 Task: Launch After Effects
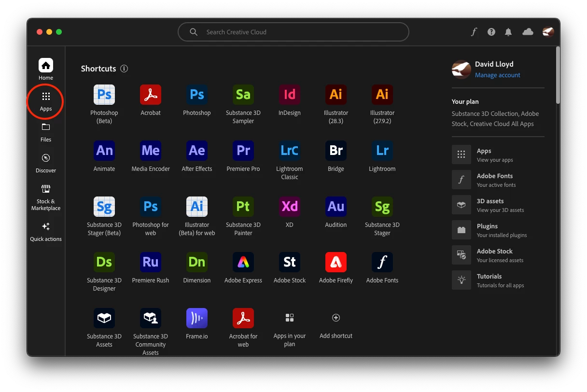197,151
